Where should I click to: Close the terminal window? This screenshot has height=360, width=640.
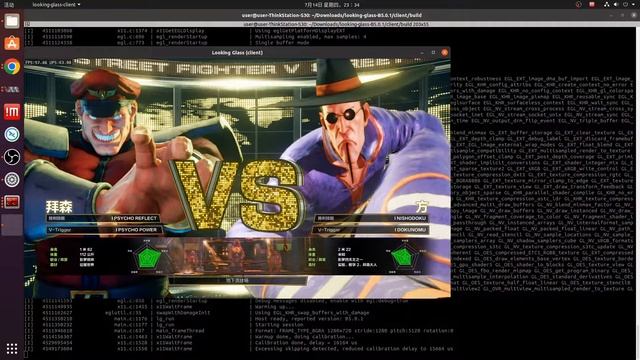pos(634,15)
